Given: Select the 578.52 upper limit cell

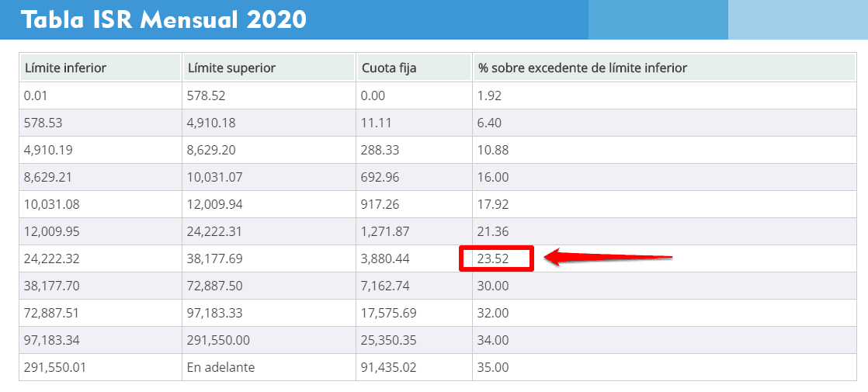Looking at the screenshot, I should pyautogui.click(x=269, y=95).
